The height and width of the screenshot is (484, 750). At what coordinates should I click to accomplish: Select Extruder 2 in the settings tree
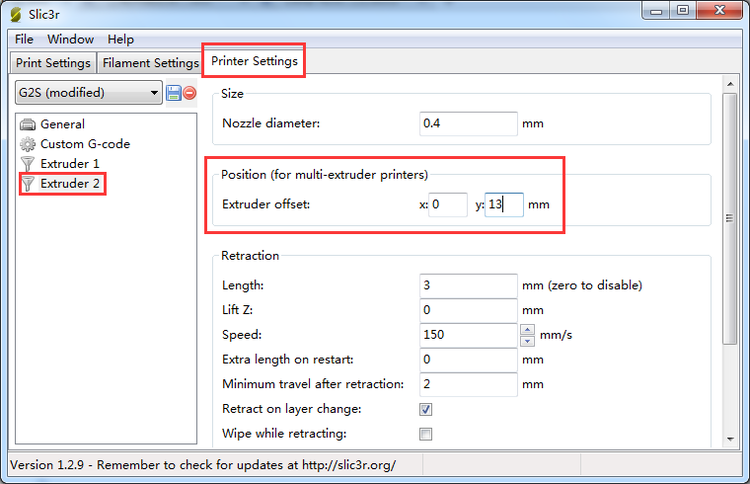70,184
